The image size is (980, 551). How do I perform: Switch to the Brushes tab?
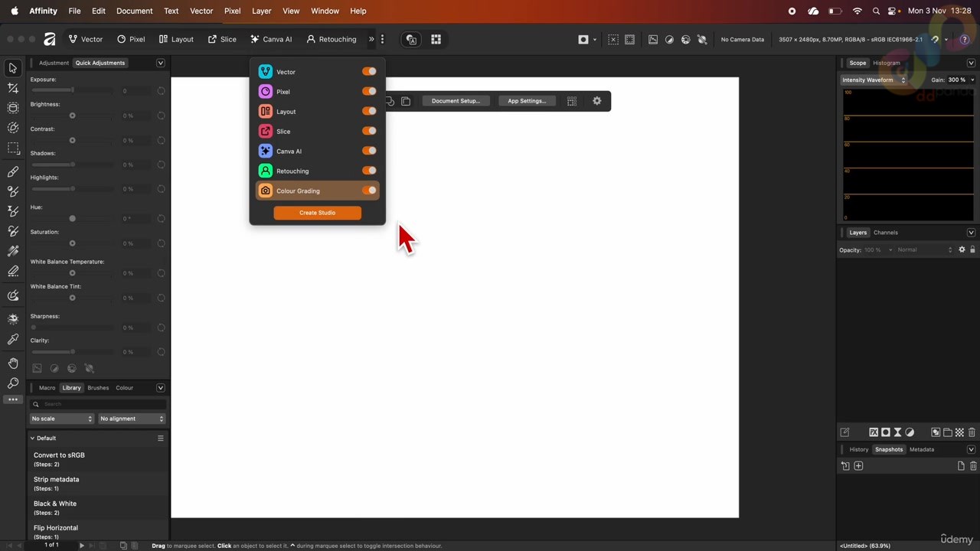point(98,388)
